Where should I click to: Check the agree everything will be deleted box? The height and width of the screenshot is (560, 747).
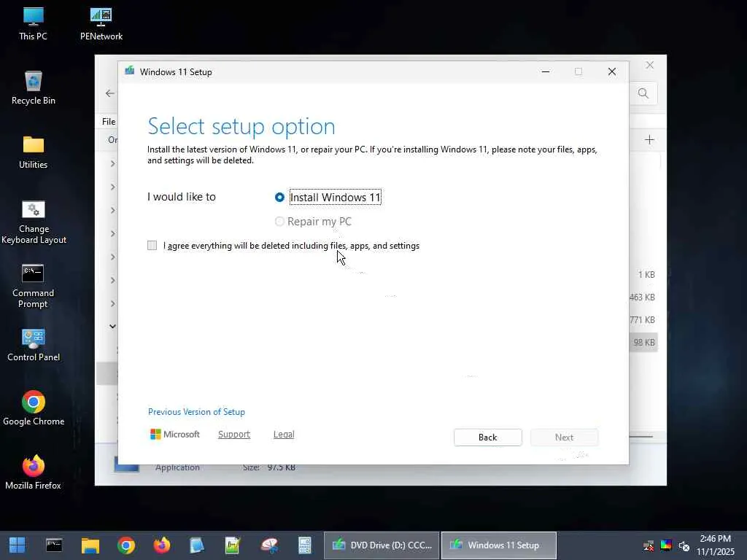pos(152,245)
